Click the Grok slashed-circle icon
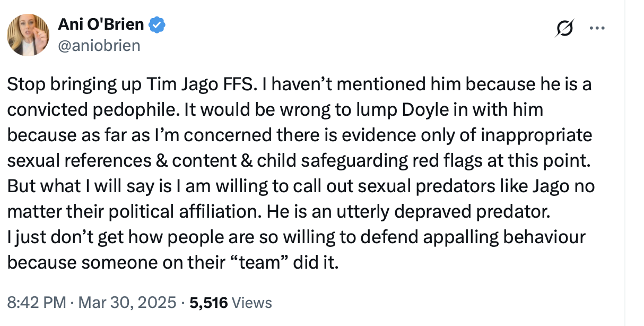 click(564, 28)
